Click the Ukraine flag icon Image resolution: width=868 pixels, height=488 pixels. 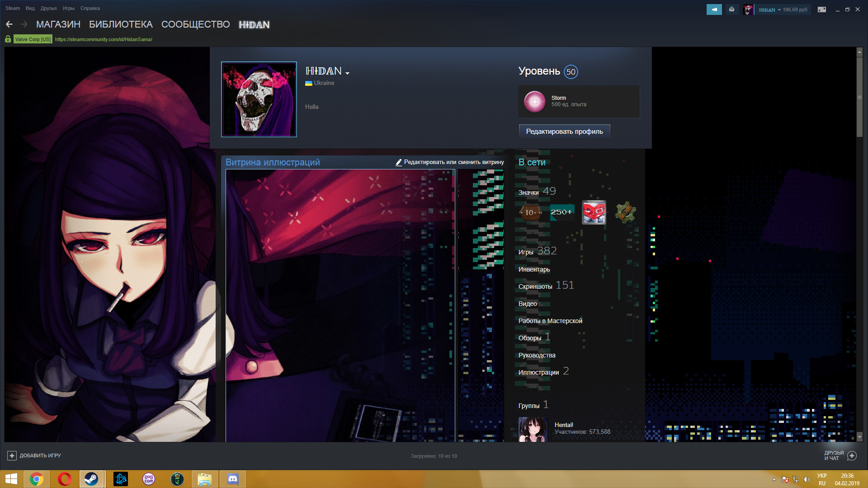pyautogui.click(x=309, y=83)
